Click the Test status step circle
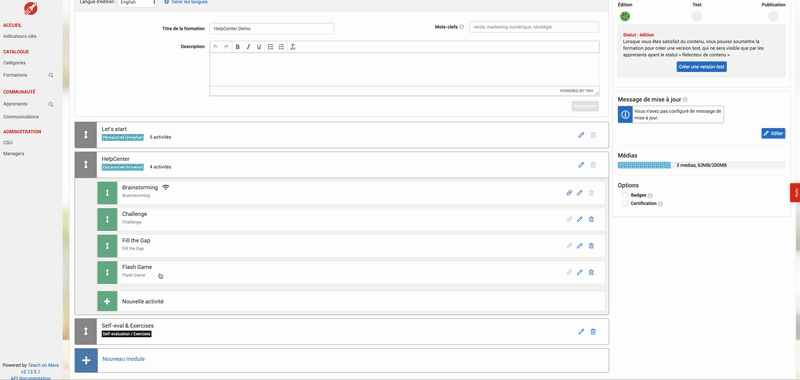Screen dimensions: 800x380 (x=696, y=16)
